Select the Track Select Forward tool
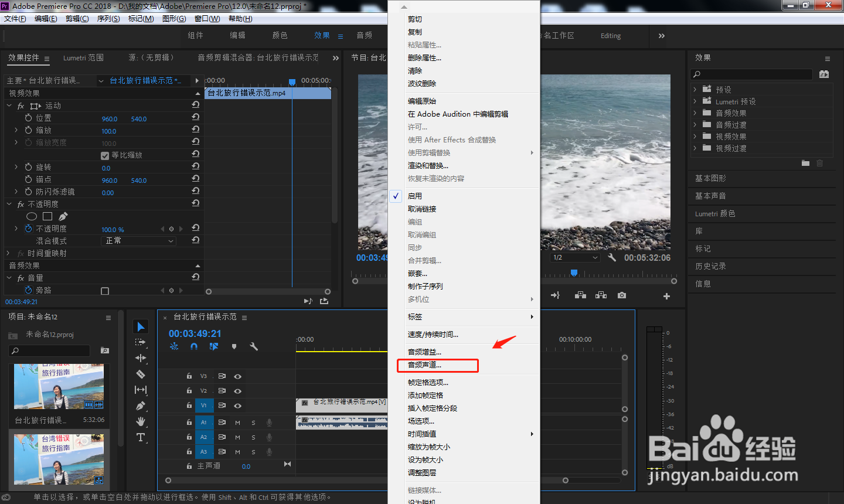Viewport: 844px width, 504px height. coord(141,342)
